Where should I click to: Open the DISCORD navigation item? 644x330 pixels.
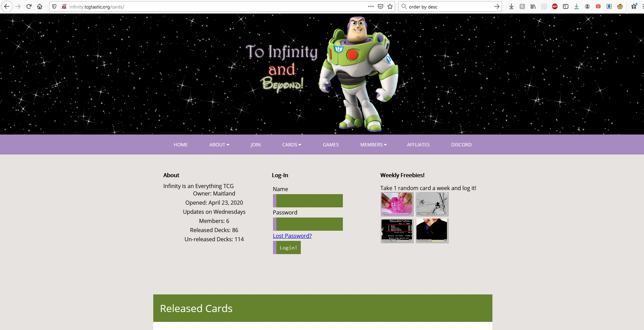click(461, 145)
